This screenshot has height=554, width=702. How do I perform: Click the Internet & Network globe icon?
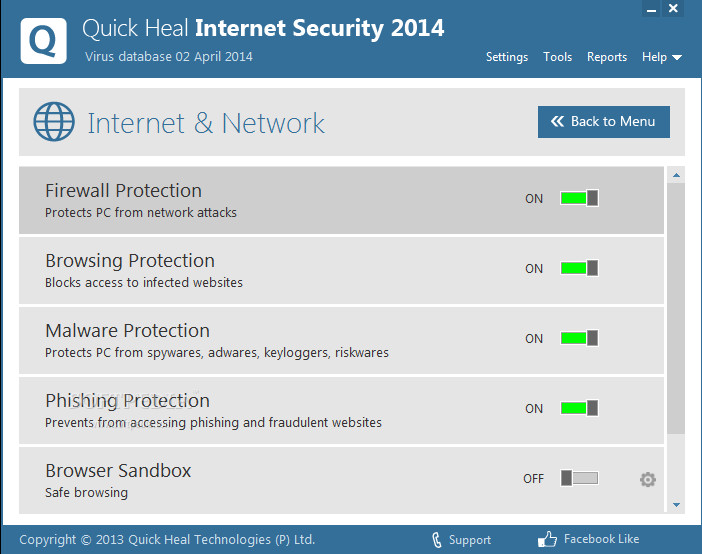[x=54, y=121]
